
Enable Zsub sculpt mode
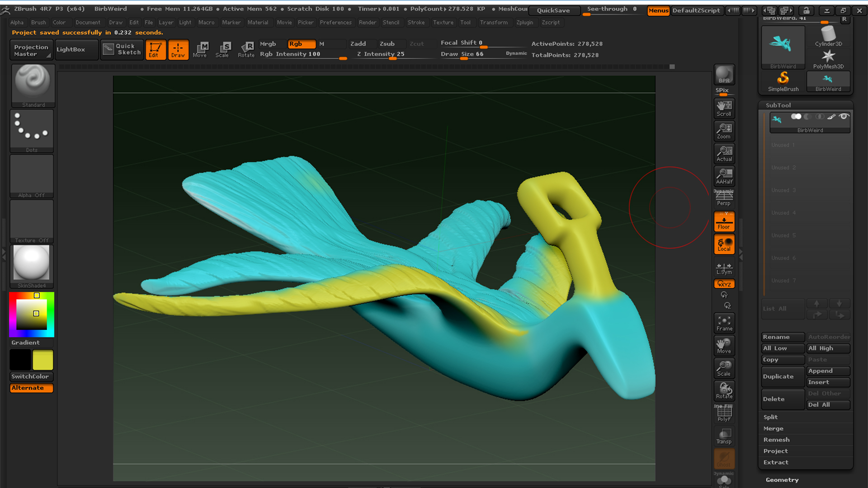[x=392, y=44]
